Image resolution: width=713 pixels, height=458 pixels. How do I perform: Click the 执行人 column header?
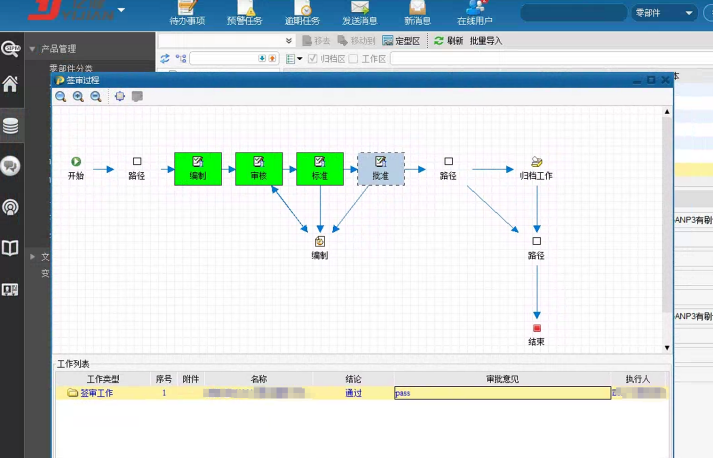click(x=638, y=379)
